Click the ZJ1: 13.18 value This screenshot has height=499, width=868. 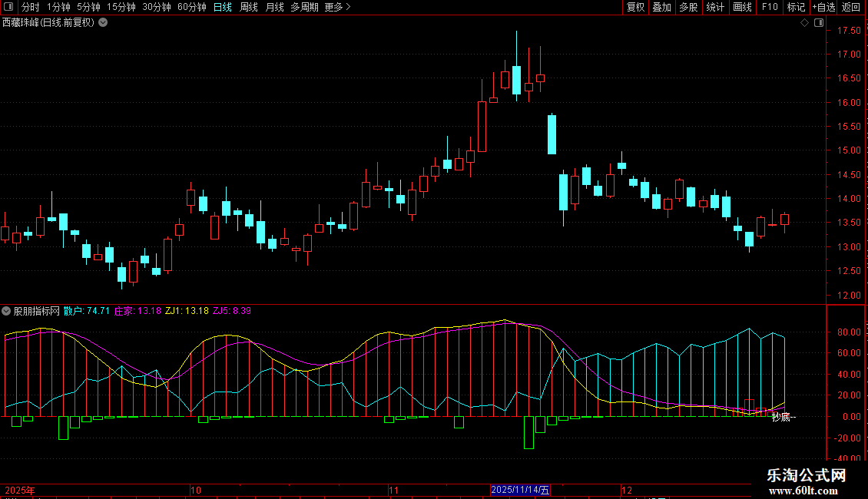click(x=187, y=311)
